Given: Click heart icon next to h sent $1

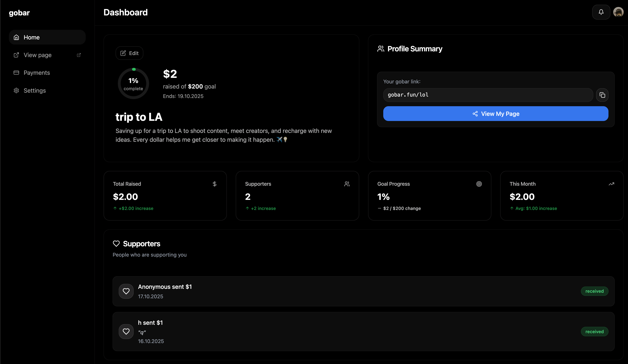Looking at the screenshot, I should pos(126,331).
